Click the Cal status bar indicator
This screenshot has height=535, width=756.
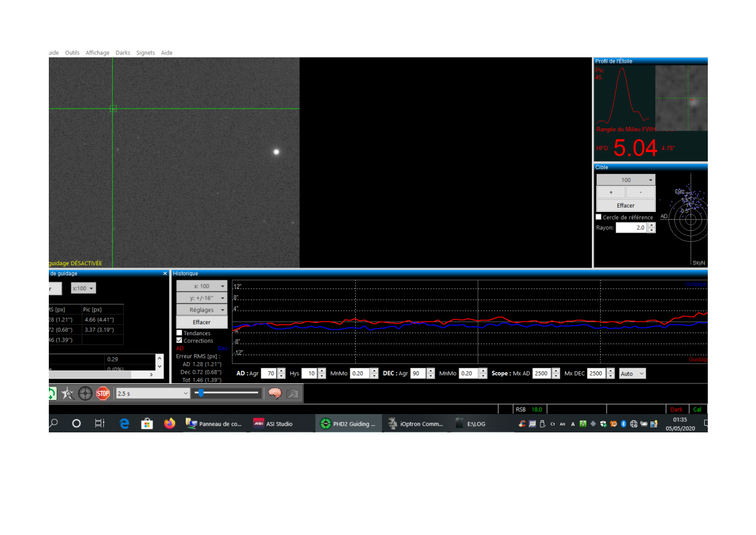pyautogui.click(x=697, y=409)
